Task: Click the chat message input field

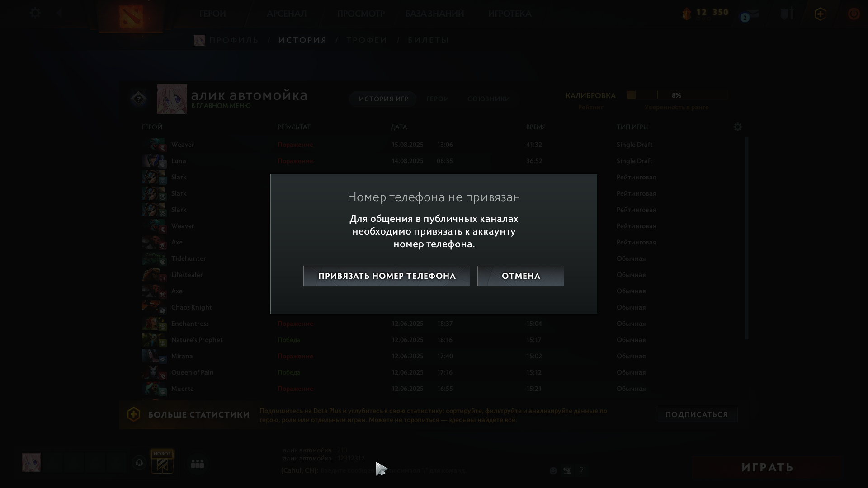Action: coord(429,471)
